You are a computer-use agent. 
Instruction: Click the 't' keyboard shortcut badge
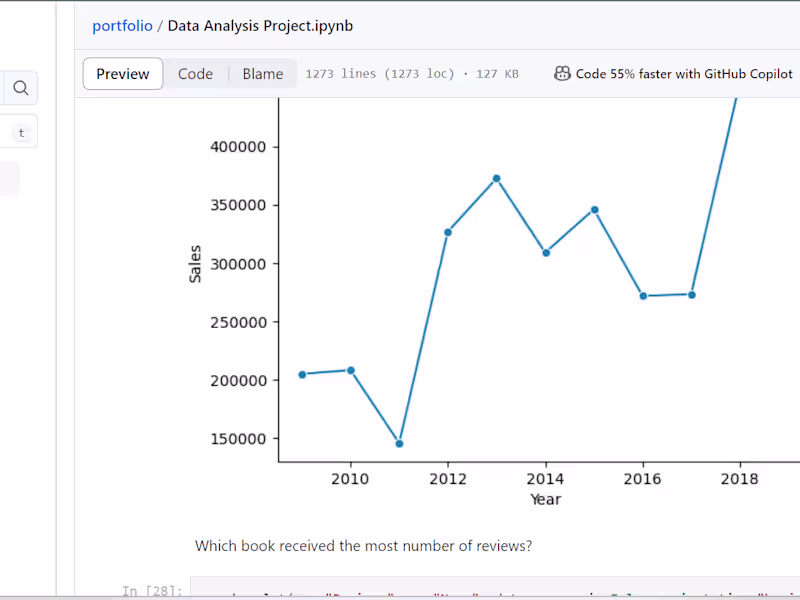pos(20,131)
